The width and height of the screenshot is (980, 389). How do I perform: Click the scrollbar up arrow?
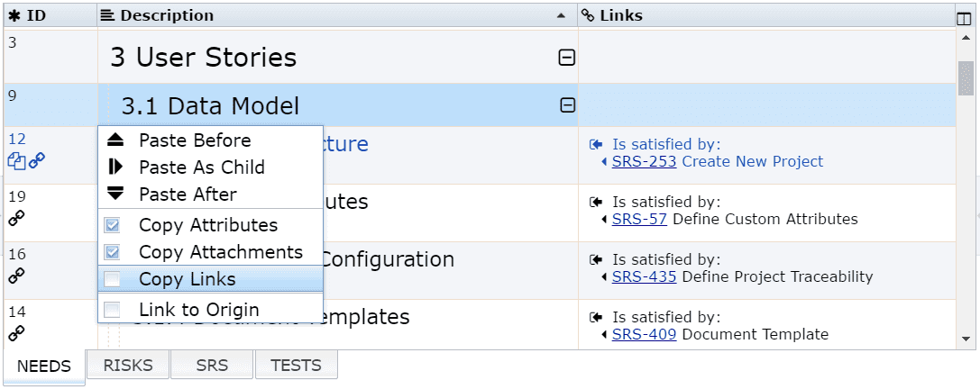(x=966, y=38)
